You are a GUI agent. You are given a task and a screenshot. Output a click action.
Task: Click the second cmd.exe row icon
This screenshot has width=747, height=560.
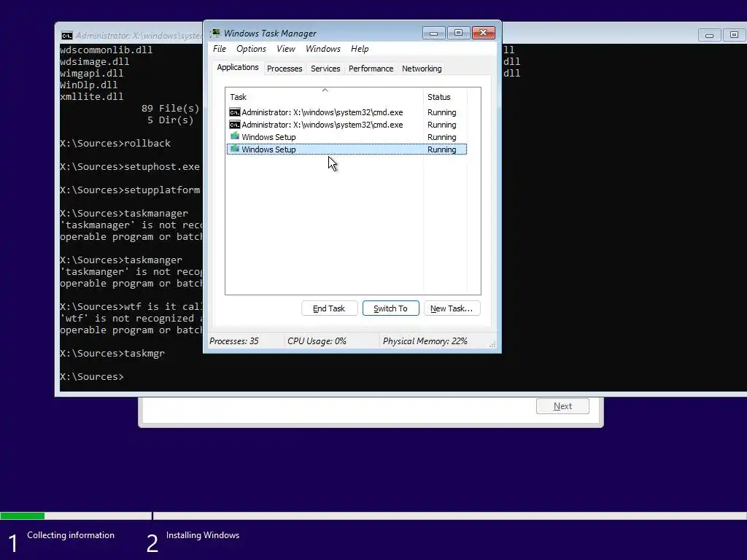(x=234, y=125)
